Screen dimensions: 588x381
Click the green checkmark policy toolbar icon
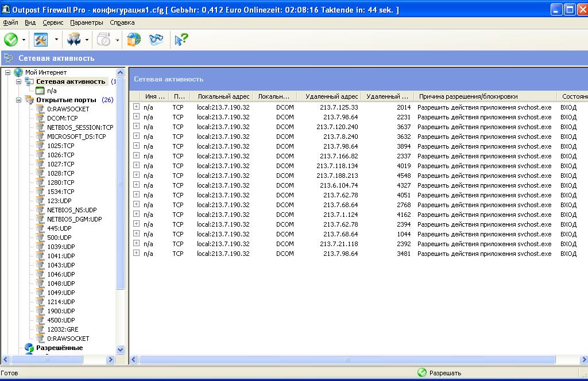(x=11, y=40)
